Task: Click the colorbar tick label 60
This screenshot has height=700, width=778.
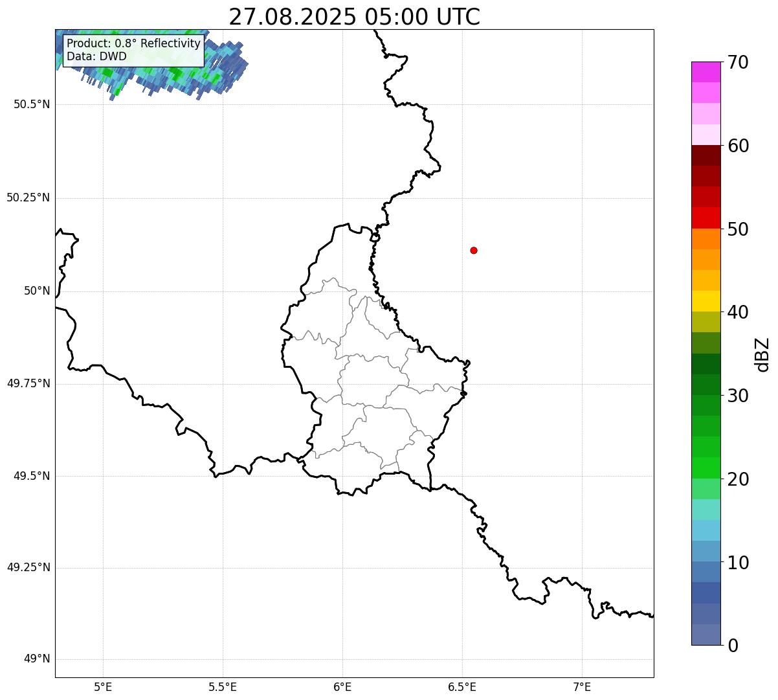Action: (x=739, y=146)
